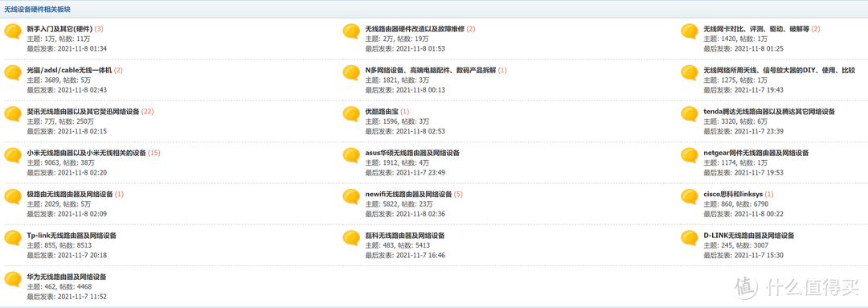Click the bubble icon beside D-LINK无线路由器
The height and width of the screenshot is (308, 868).
tap(690, 239)
